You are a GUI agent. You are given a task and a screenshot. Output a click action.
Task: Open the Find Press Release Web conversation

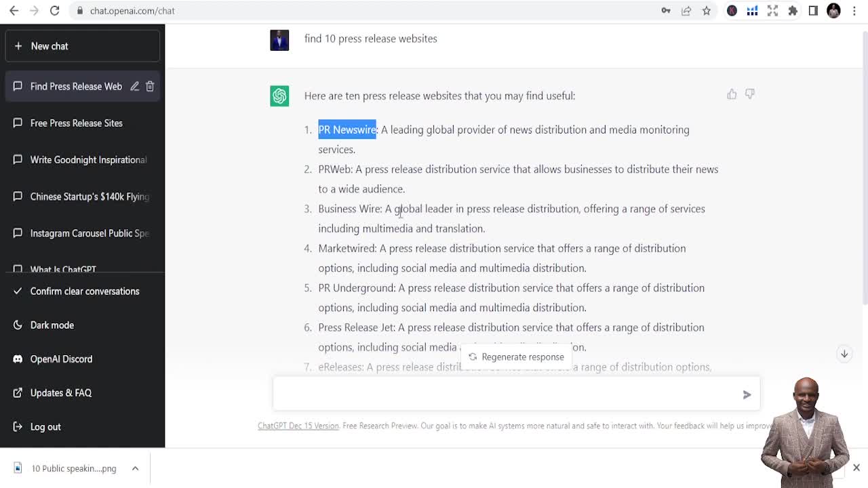pyautogui.click(x=76, y=86)
